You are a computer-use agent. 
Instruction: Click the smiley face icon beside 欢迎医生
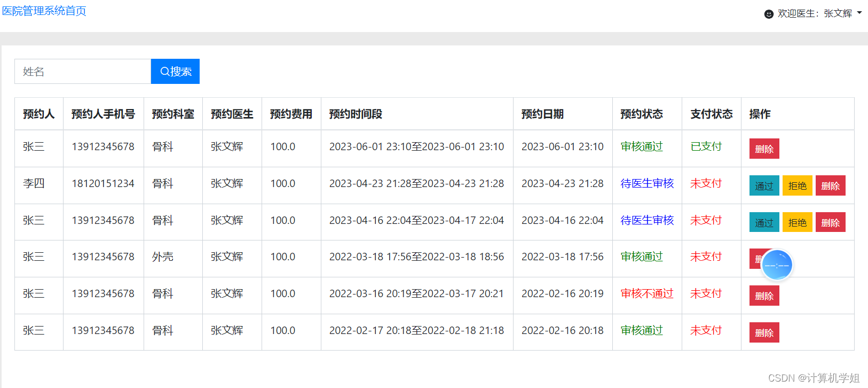pyautogui.click(x=769, y=14)
